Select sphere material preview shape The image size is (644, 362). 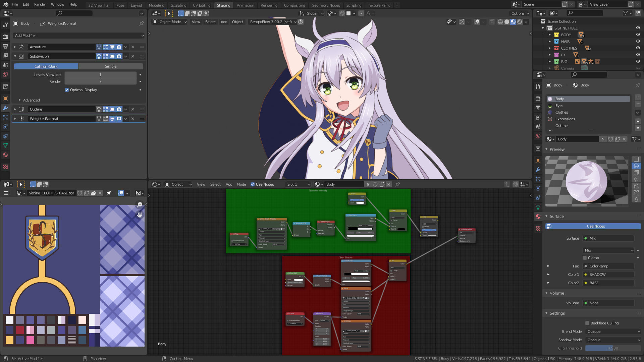[636, 166]
